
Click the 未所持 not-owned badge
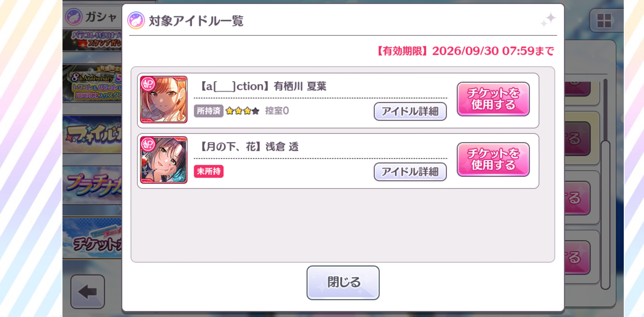pyautogui.click(x=209, y=171)
